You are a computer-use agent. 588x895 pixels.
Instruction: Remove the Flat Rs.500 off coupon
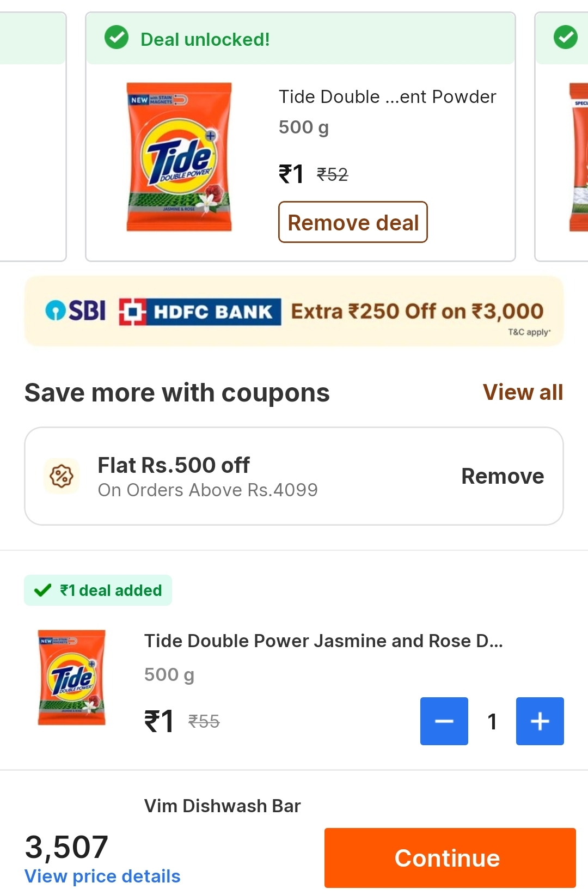tap(502, 475)
